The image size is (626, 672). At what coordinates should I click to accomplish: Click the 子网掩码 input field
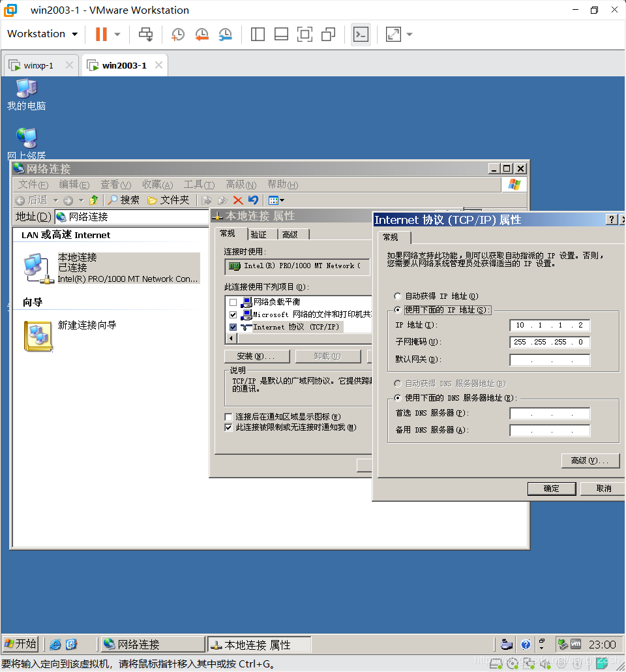click(550, 342)
